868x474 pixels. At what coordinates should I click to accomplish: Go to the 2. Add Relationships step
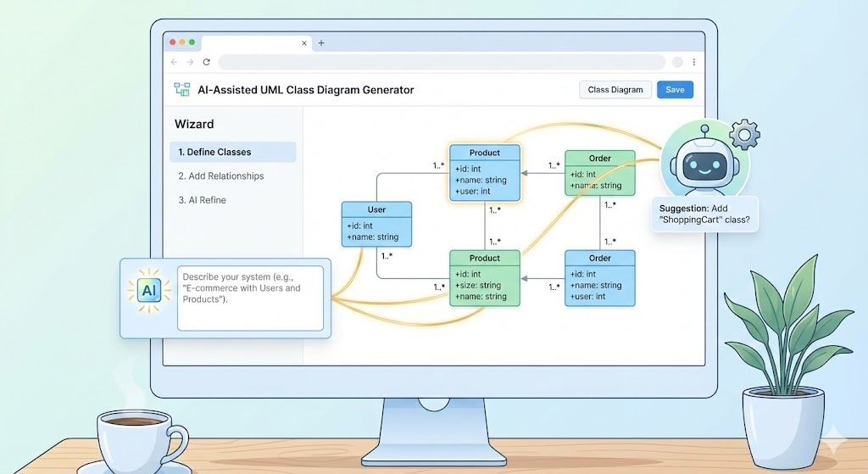point(220,176)
